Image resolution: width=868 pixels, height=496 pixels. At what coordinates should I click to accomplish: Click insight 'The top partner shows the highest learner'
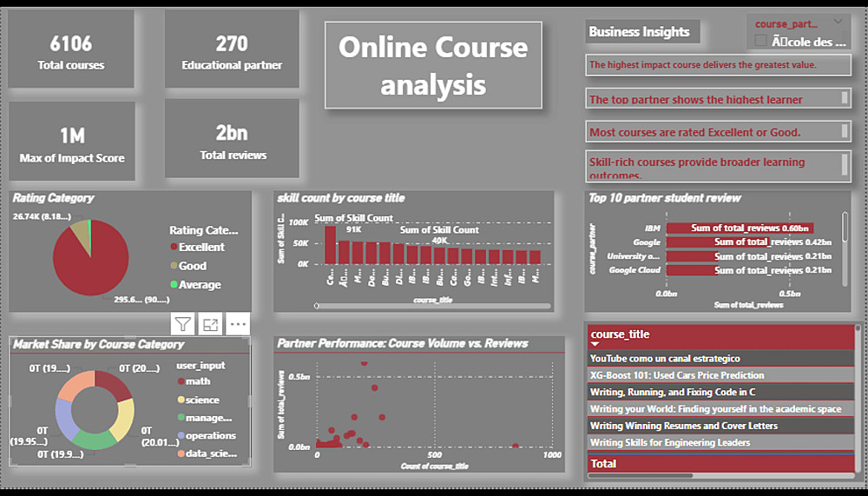tap(718, 99)
